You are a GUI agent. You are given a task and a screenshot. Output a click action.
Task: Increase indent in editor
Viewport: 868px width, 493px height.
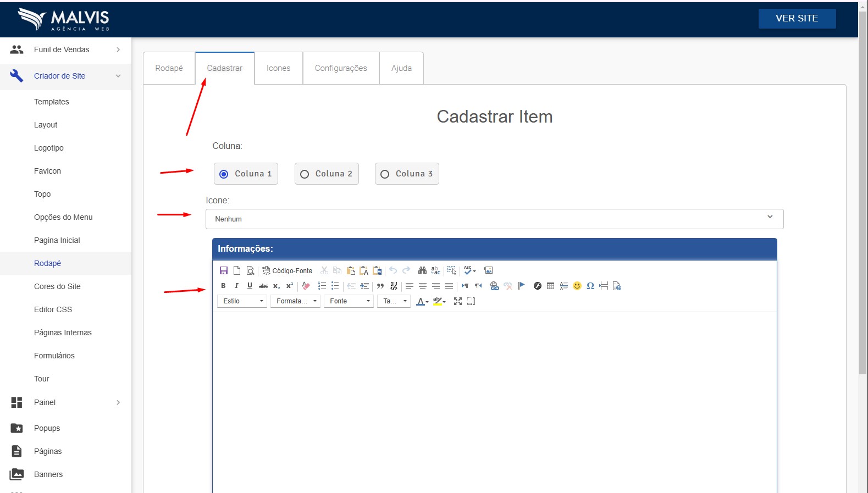point(364,286)
